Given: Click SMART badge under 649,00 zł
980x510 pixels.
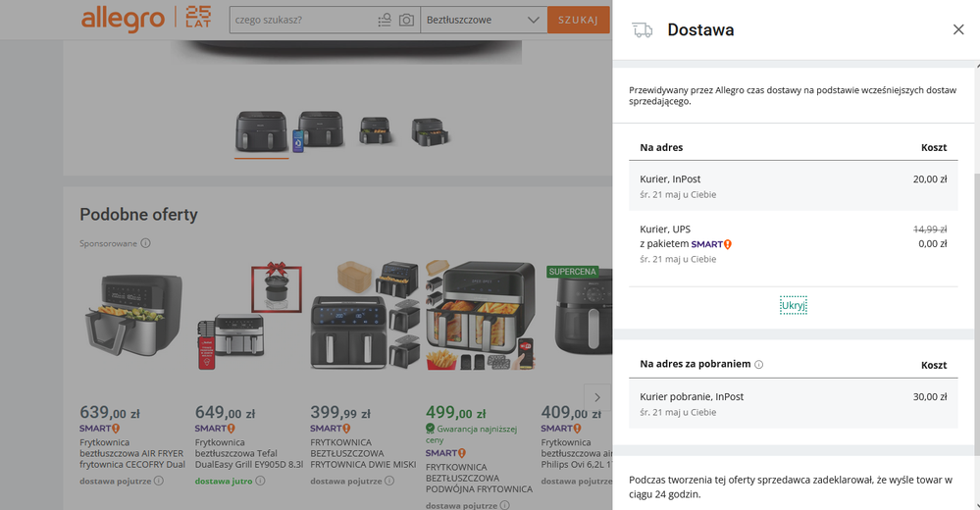Looking at the screenshot, I should click(x=215, y=429).
